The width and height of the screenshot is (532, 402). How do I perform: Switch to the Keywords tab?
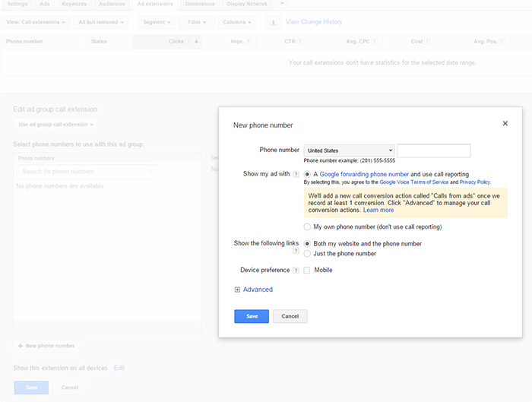tap(74, 4)
